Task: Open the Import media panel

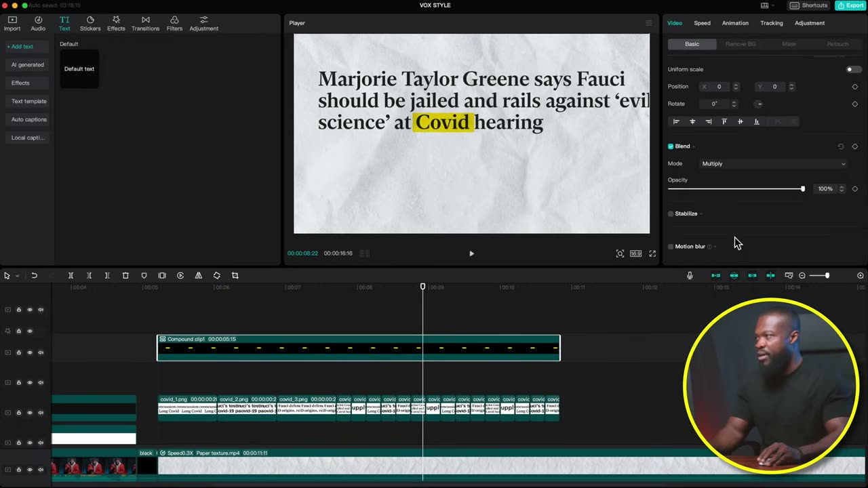Action: tap(12, 24)
